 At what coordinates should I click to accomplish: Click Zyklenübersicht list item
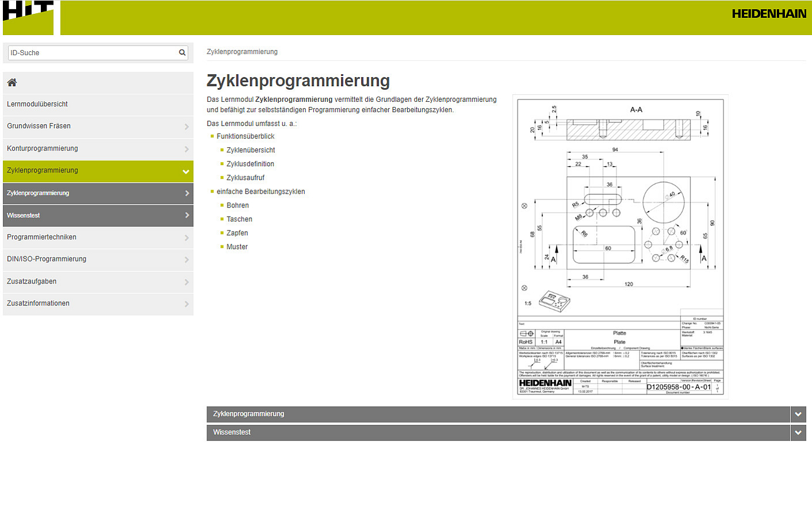click(251, 150)
